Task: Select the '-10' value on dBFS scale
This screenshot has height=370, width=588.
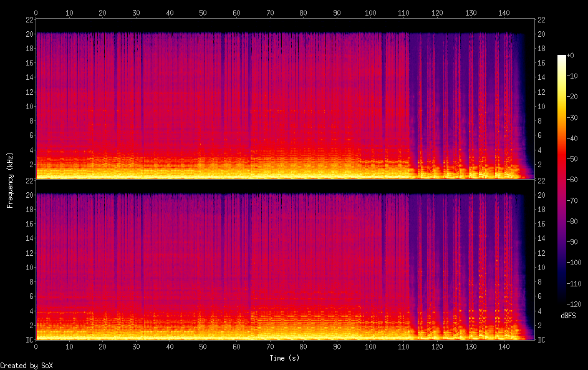Action: 572,75
